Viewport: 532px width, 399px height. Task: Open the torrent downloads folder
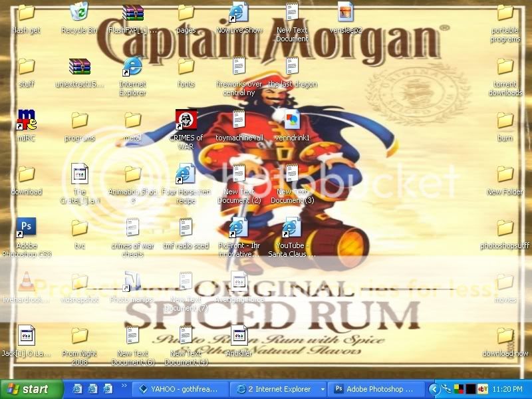(505, 66)
